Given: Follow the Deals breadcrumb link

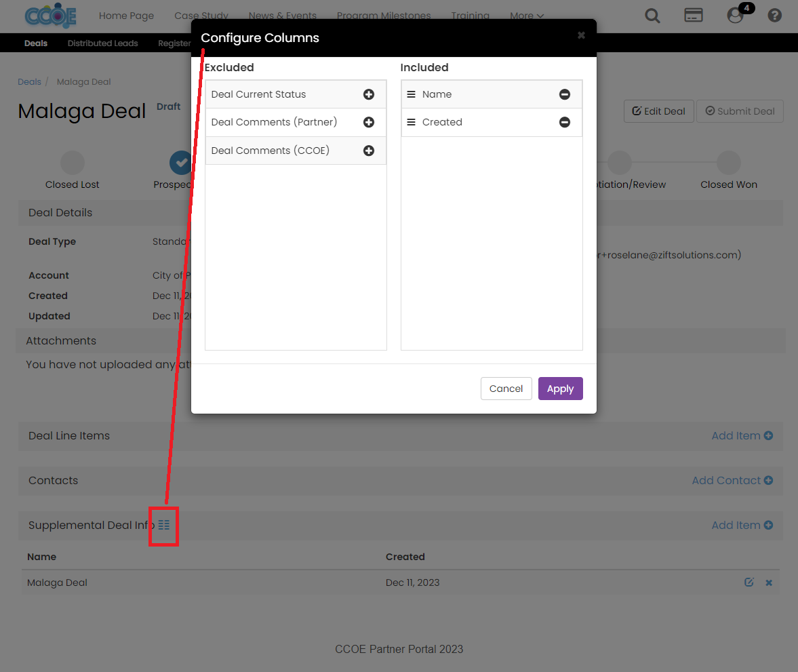Looking at the screenshot, I should click(x=29, y=81).
